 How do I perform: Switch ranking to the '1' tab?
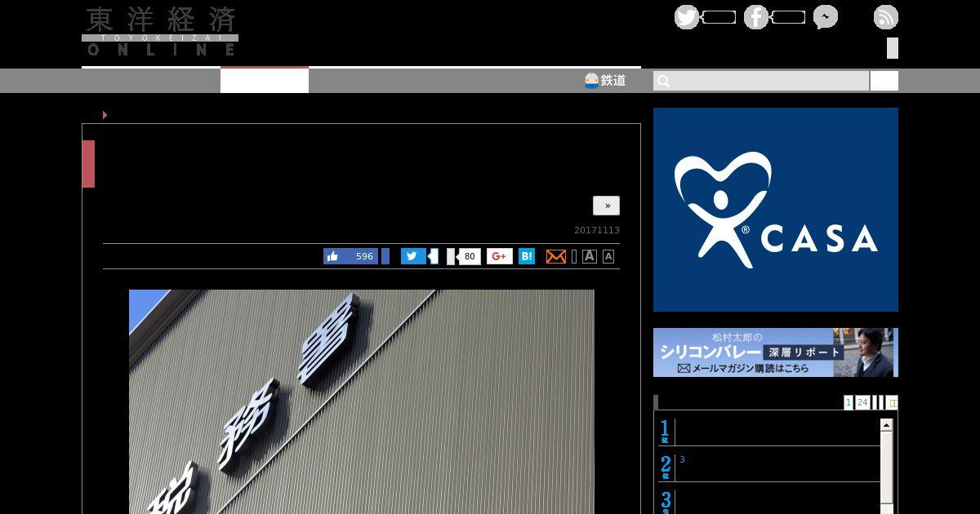point(849,402)
